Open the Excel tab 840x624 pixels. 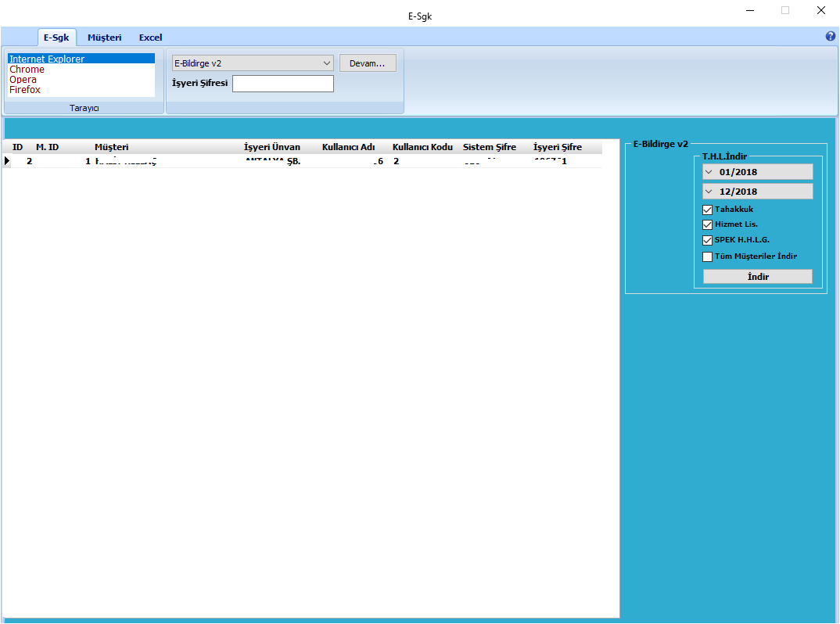(x=150, y=38)
